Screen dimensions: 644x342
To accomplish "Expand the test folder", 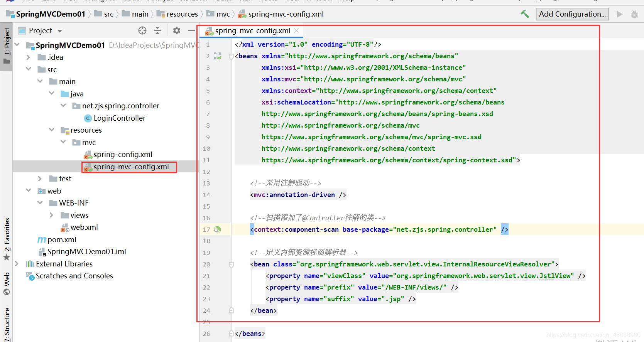I will [40, 179].
